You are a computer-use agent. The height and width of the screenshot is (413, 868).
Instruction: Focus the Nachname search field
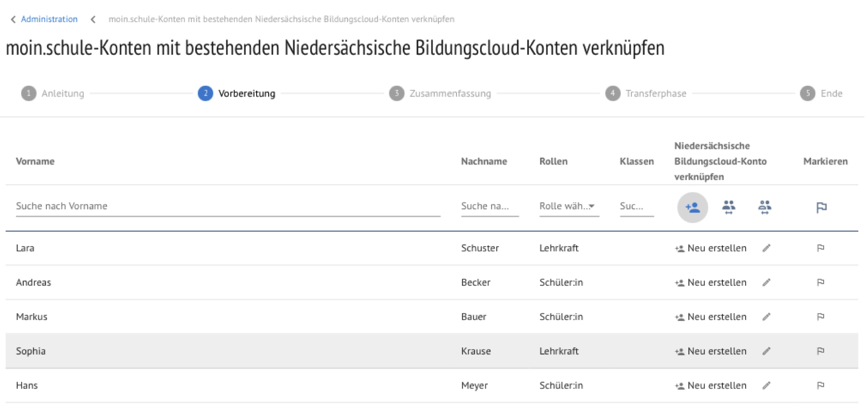point(489,206)
